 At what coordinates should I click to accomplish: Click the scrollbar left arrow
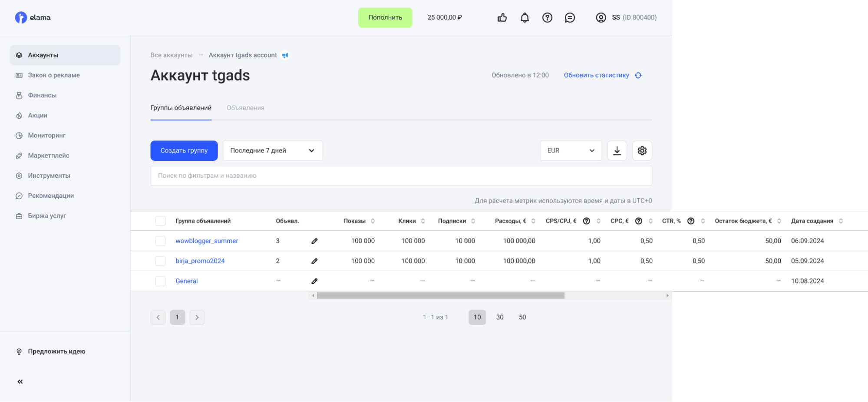tap(313, 296)
